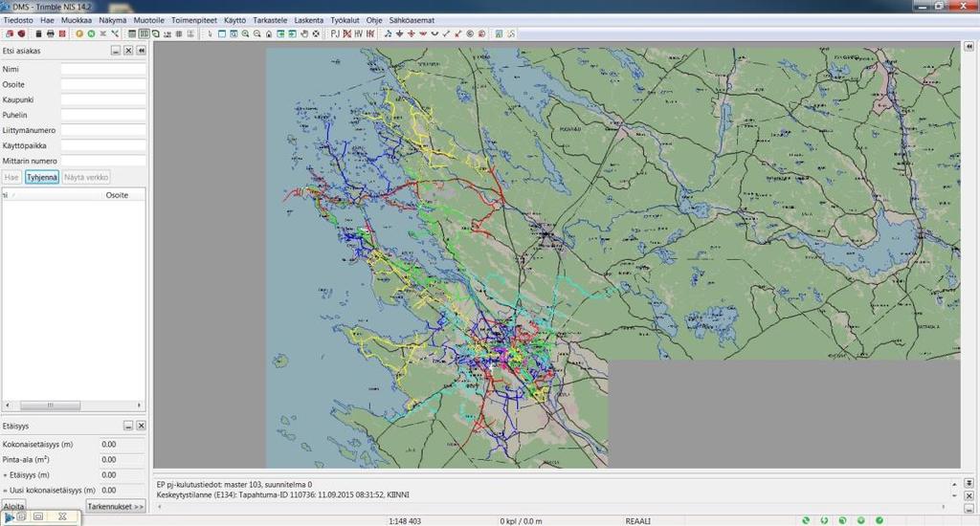The width and height of the screenshot is (980, 526).
Task: Click the Liittymänumero input field
Action: [x=103, y=131]
